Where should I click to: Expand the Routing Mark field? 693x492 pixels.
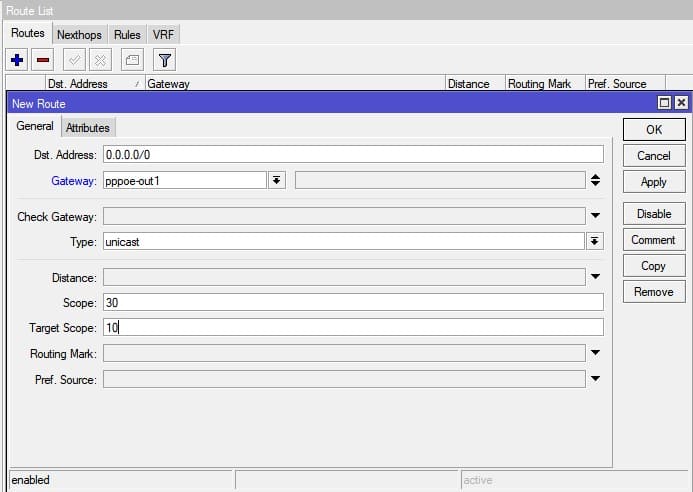595,353
